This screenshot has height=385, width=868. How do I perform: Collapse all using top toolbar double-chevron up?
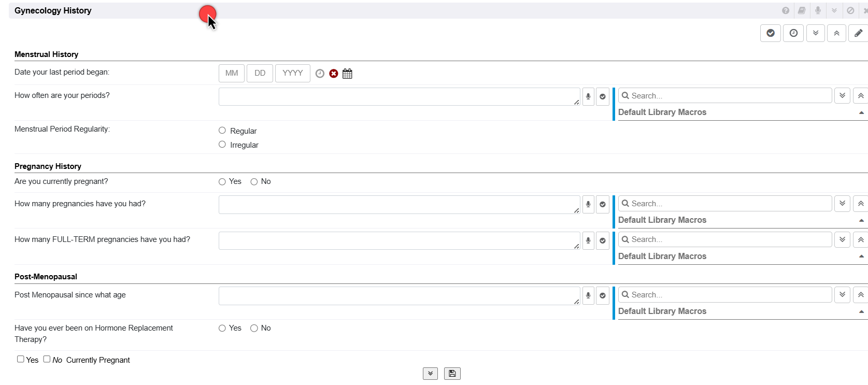click(x=836, y=33)
